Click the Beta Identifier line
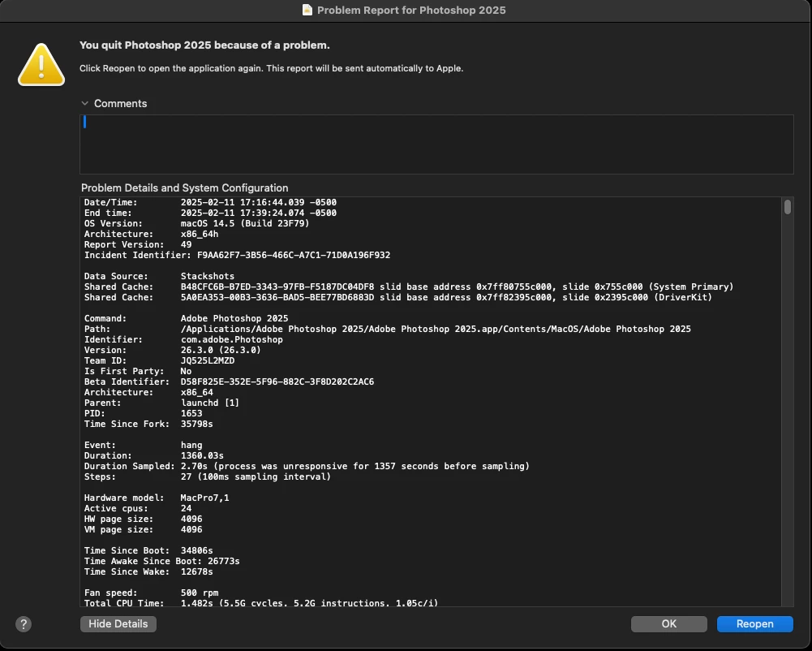 pyautogui.click(x=229, y=382)
